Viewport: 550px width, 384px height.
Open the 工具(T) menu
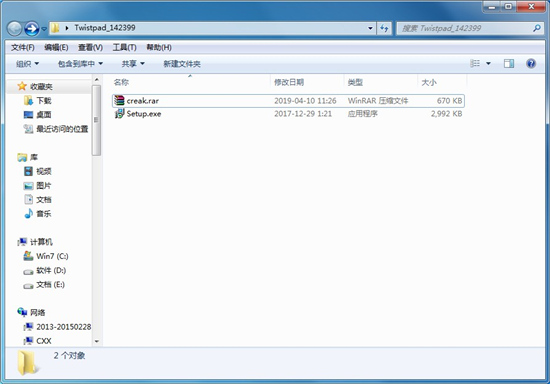click(x=124, y=47)
